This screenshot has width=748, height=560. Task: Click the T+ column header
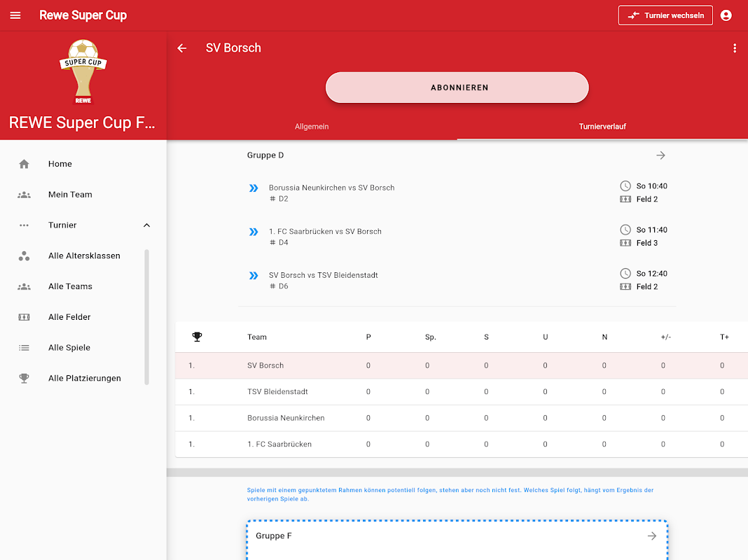tap(724, 337)
